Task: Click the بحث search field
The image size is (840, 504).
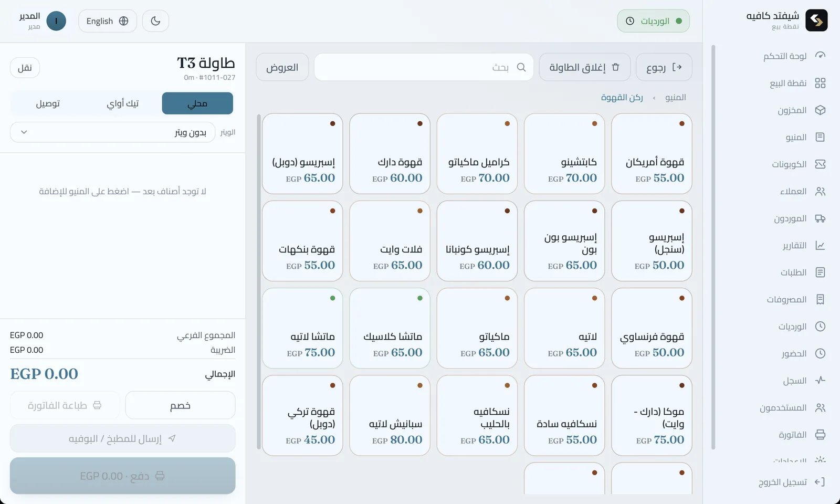Action: 424,67
